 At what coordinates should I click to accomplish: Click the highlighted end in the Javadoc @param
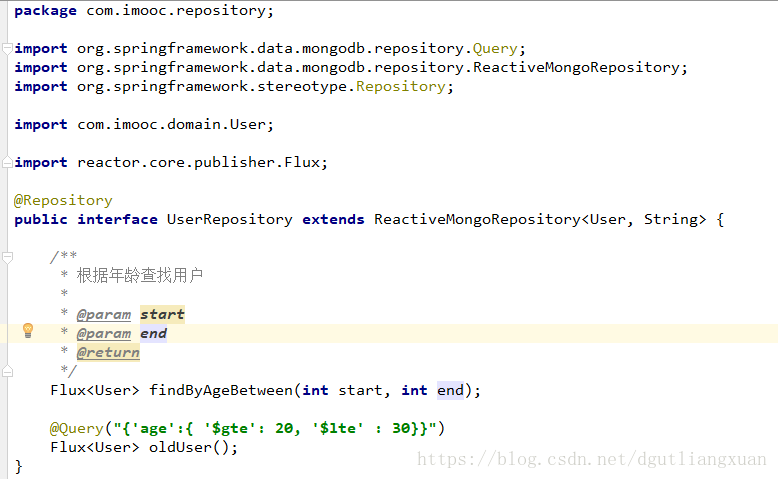coord(153,334)
